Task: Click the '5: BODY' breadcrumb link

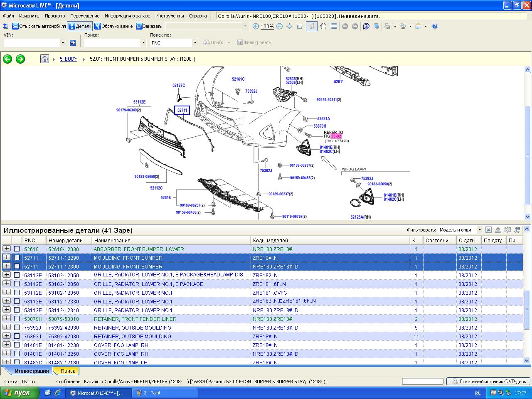Action: (69, 59)
